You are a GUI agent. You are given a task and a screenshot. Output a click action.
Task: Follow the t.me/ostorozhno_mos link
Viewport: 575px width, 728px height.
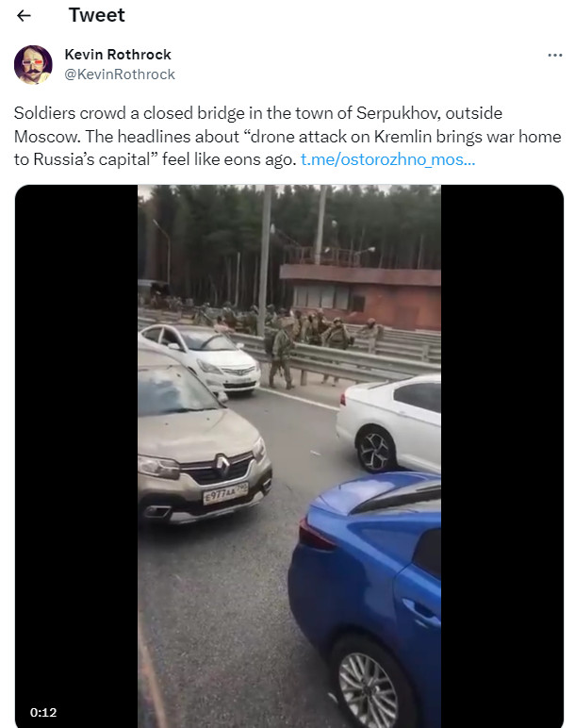(388, 159)
